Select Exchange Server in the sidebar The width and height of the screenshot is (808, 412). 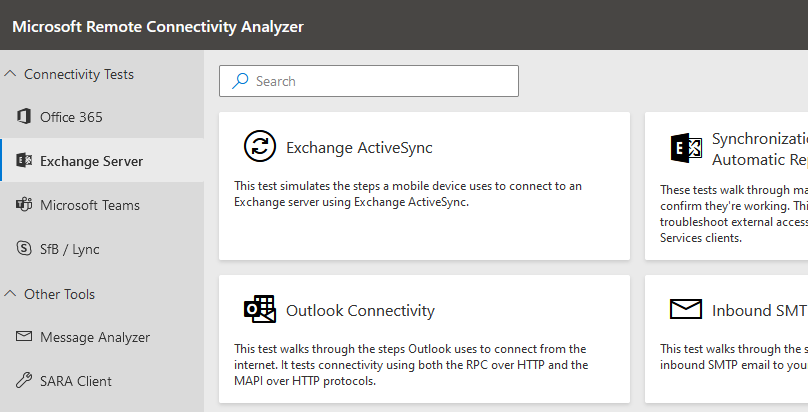click(102, 161)
